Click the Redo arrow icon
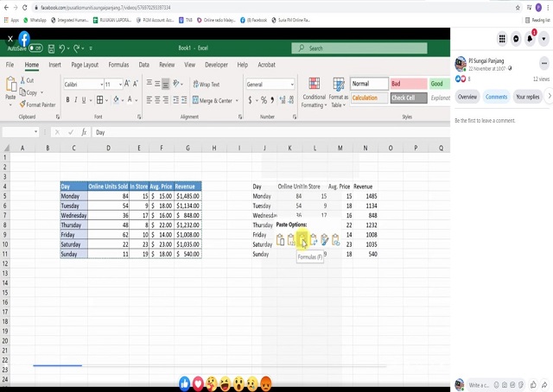Image resolution: width=553 pixels, height=392 pixels. click(77, 48)
